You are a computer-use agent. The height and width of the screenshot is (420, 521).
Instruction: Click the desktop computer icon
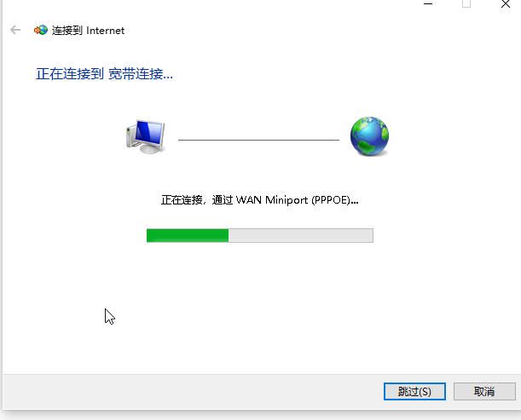[145, 136]
